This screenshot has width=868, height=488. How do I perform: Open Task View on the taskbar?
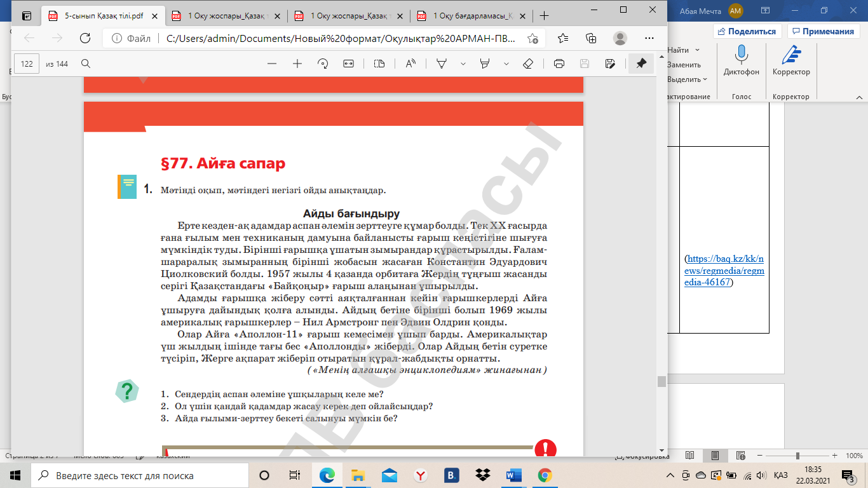coord(295,475)
